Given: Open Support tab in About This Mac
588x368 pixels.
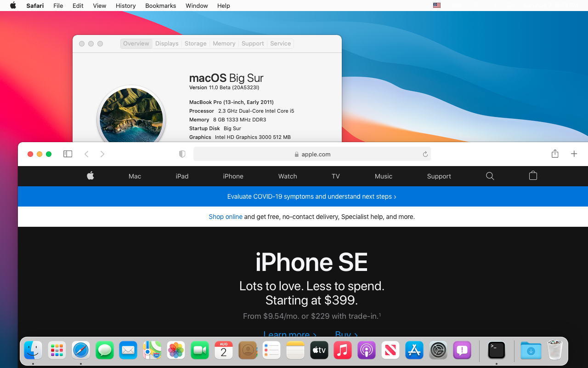Looking at the screenshot, I should tap(253, 44).
